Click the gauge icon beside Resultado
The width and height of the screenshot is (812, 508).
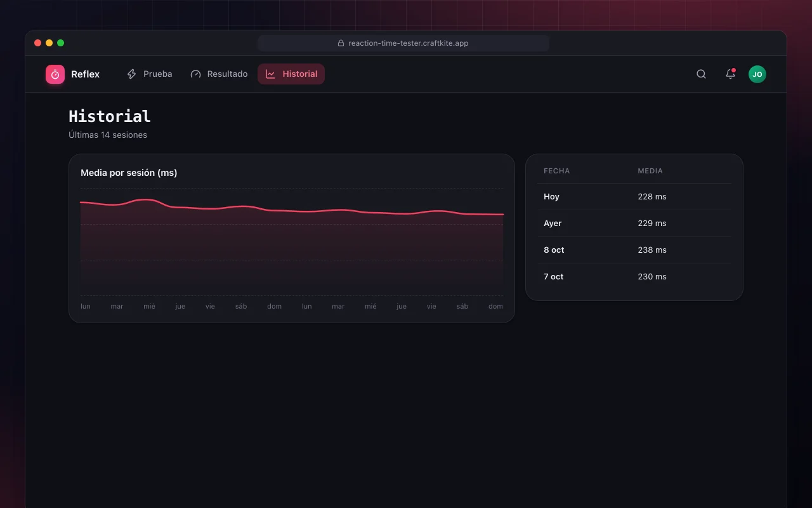[x=195, y=74]
